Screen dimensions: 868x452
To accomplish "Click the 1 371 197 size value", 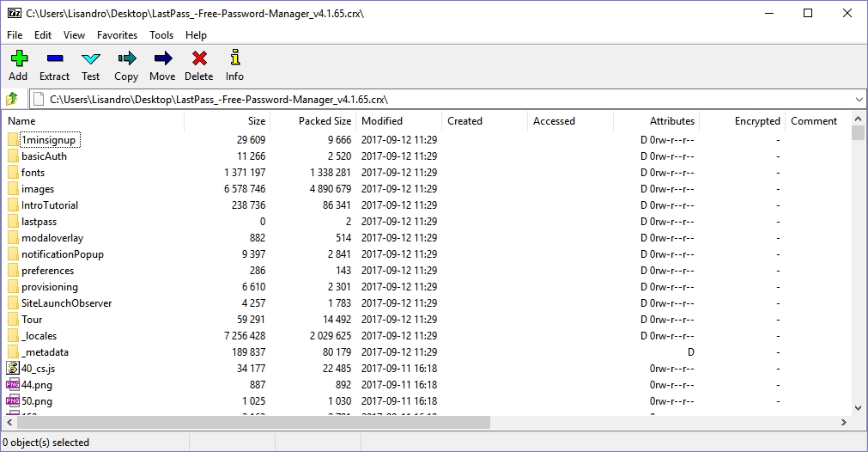I will pos(245,172).
